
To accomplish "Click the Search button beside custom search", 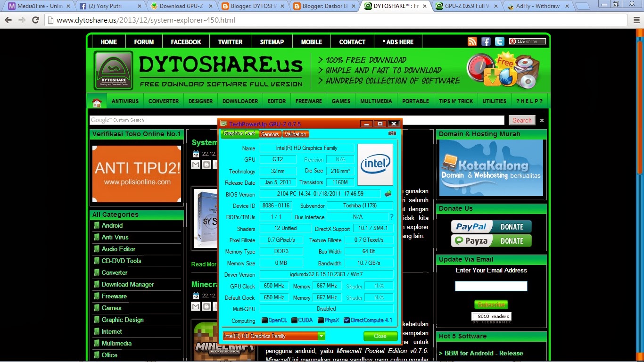I will pos(522,120).
